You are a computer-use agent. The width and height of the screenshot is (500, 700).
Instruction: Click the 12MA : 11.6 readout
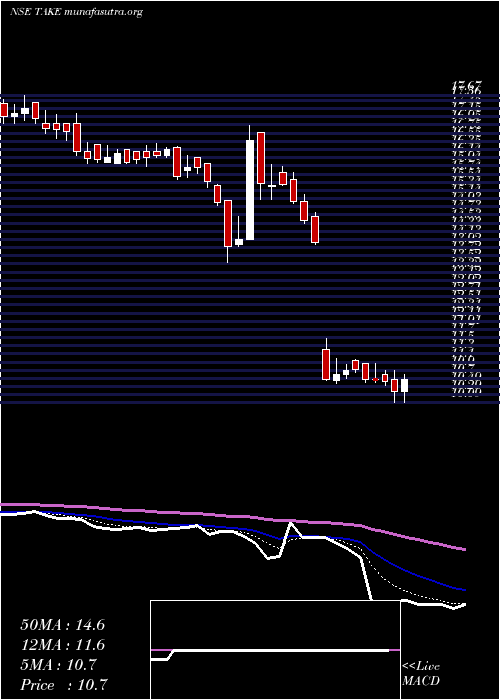click(x=62, y=645)
